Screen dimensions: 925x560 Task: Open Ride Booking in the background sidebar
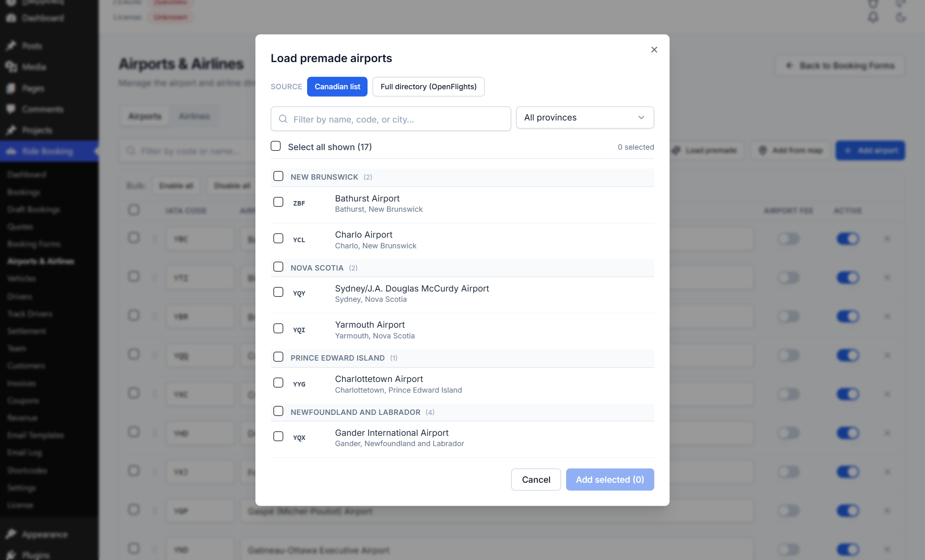click(x=49, y=151)
